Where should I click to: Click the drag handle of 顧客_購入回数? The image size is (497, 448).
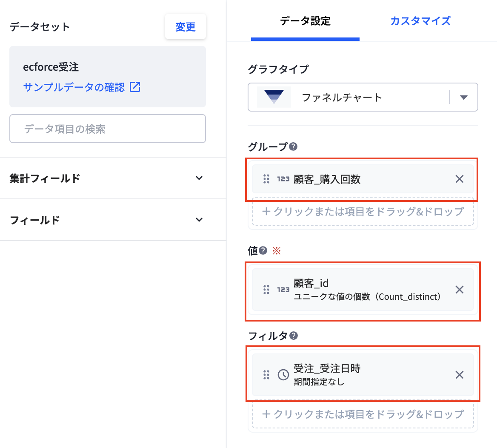(x=266, y=179)
